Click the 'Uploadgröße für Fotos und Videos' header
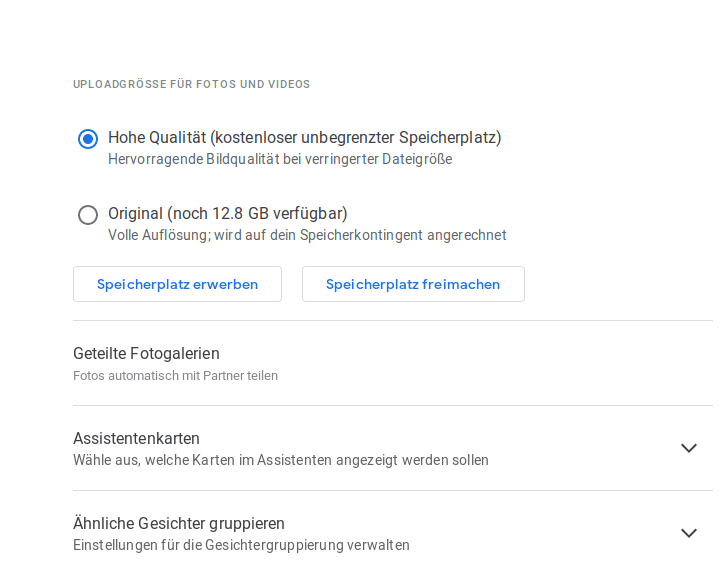The width and height of the screenshot is (719, 576). (x=192, y=84)
